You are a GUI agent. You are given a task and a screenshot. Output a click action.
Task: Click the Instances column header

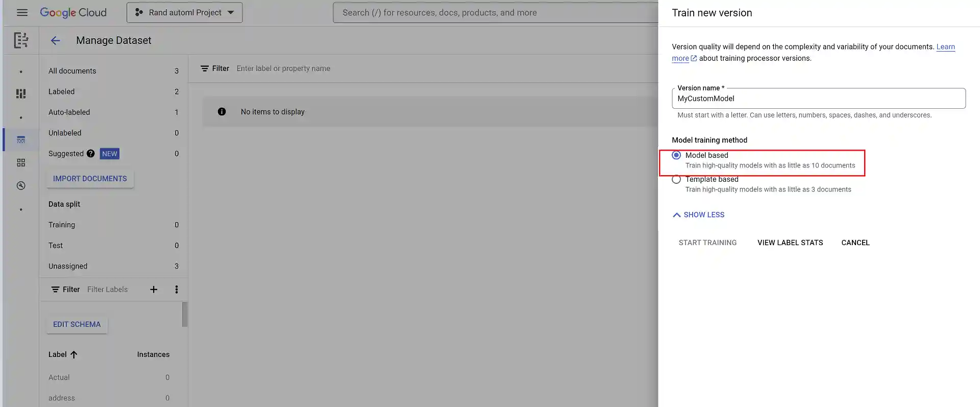point(153,354)
